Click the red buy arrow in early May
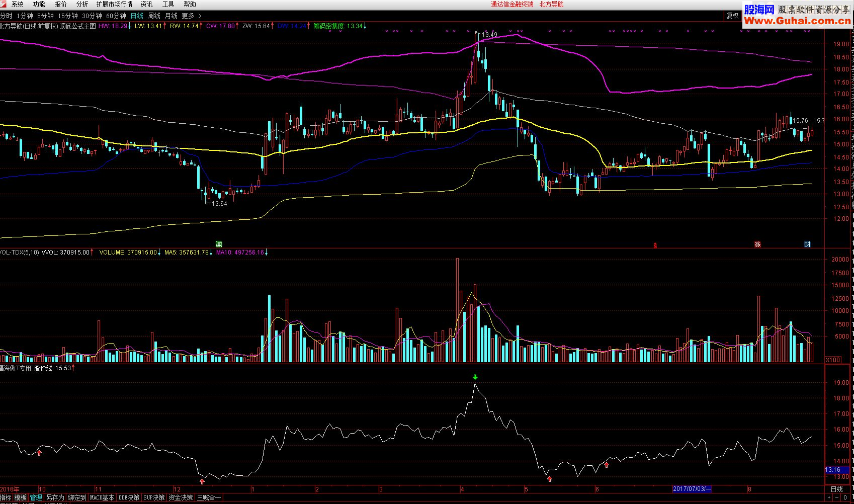This screenshot has width=854, height=504. (x=550, y=479)
